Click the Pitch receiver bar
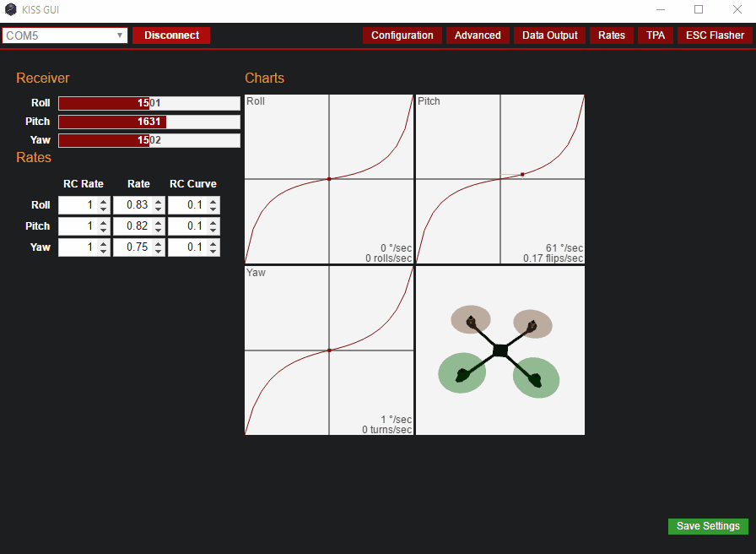 tap(148, 122)
